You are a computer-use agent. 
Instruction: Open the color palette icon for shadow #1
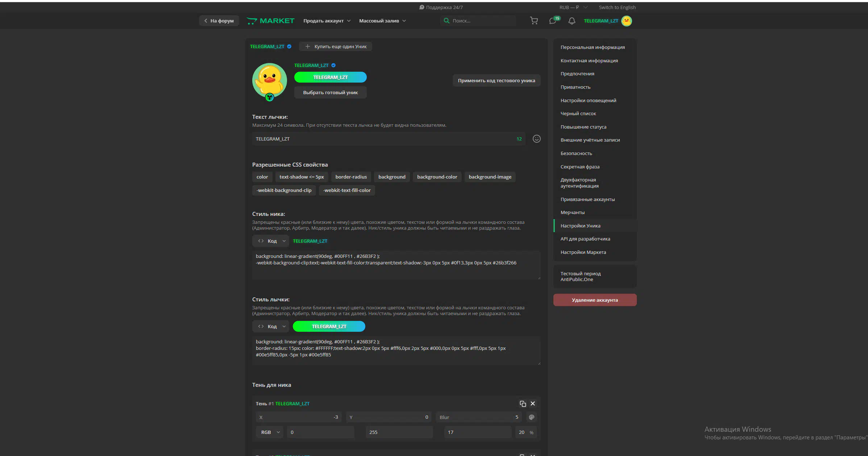click(532, 417)
